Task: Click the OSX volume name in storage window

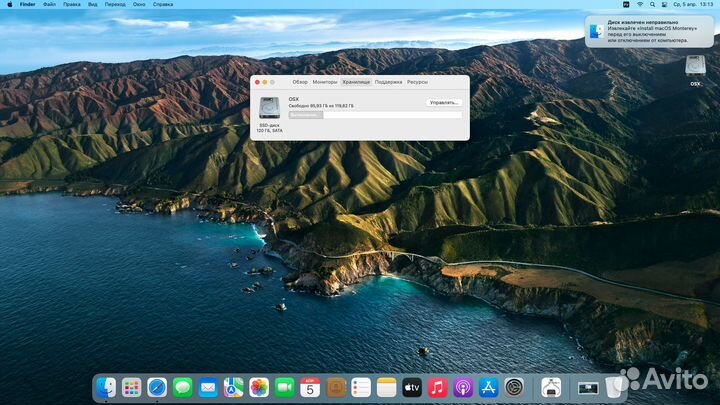Action: [293, 99]
